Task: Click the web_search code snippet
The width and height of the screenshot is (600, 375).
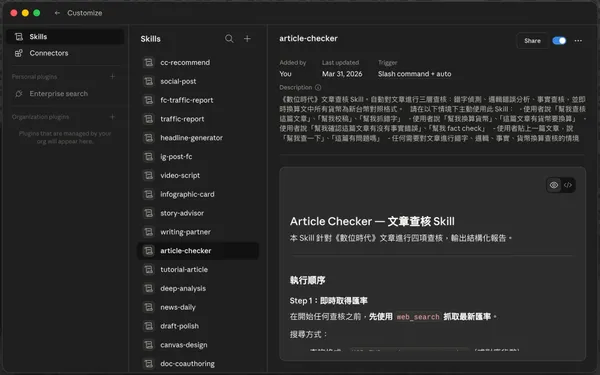Action: (x=418, y=317)
